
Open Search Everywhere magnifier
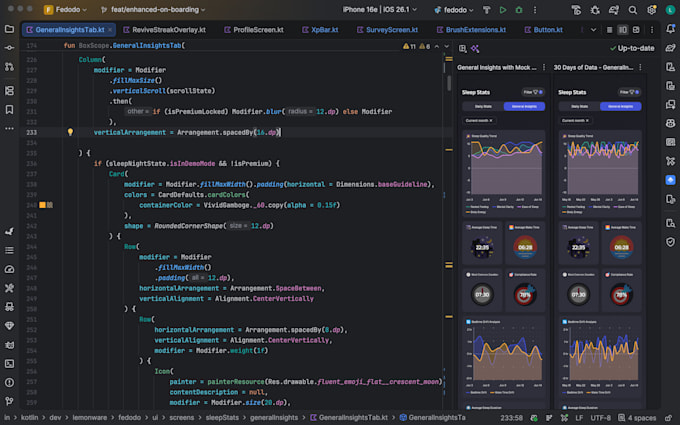click(x=633, y=10)
